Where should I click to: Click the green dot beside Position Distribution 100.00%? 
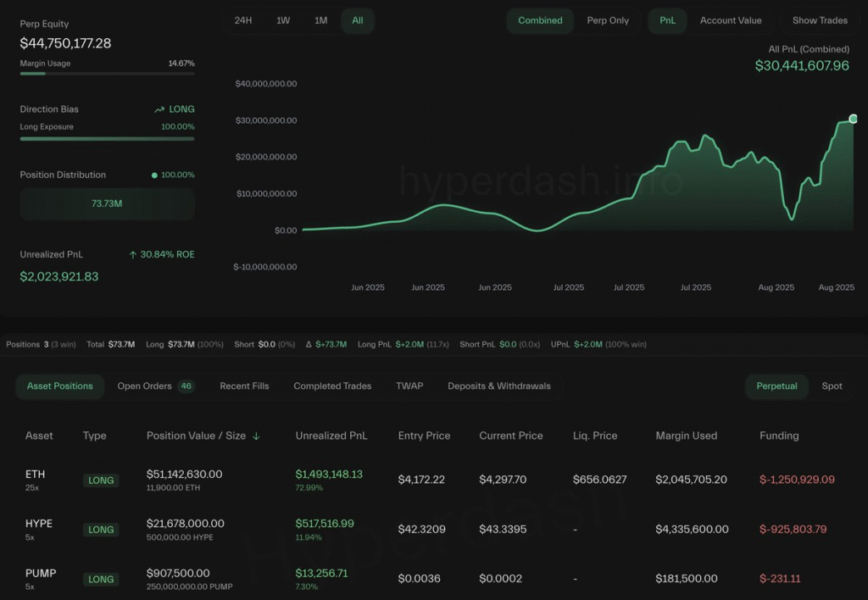click(154, 175)
